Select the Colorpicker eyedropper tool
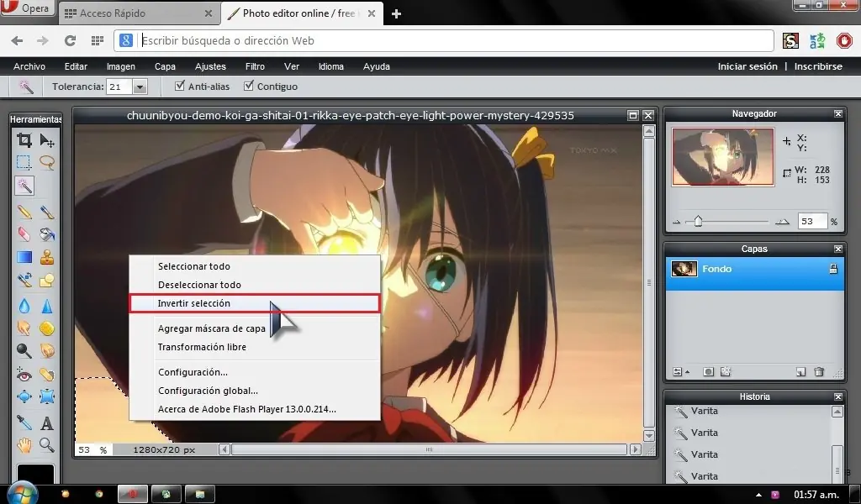Screen dimensions: 861x504 [x=24, y=423]
